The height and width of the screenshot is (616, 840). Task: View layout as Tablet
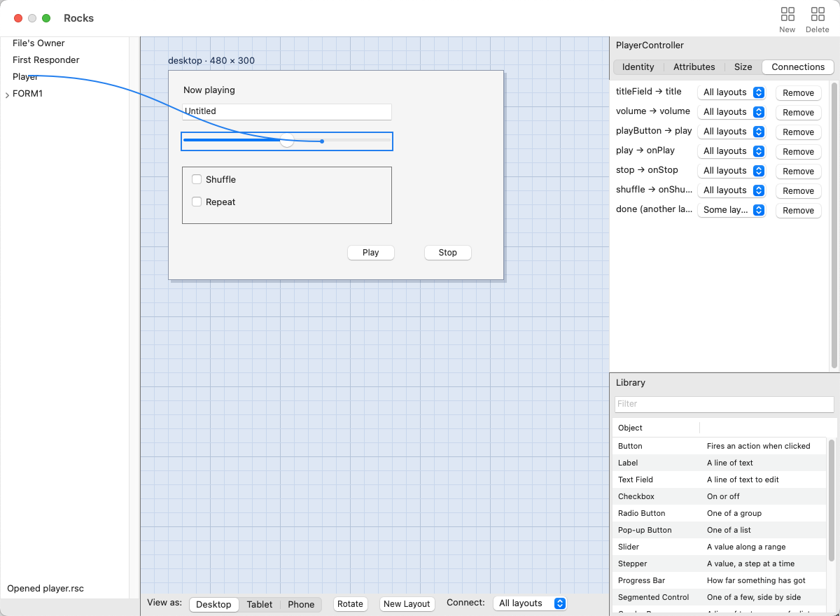[260, 604]
